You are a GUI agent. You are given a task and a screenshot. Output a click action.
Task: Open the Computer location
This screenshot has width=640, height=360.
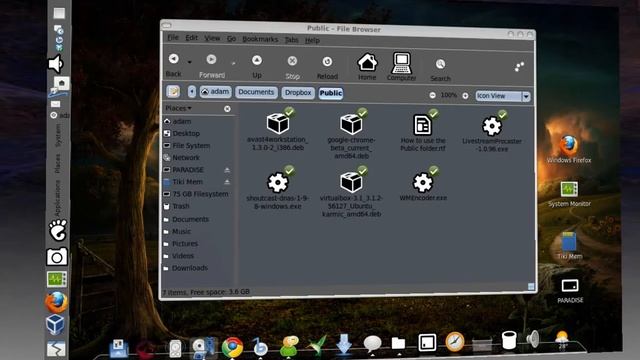(x=401, y=67)
